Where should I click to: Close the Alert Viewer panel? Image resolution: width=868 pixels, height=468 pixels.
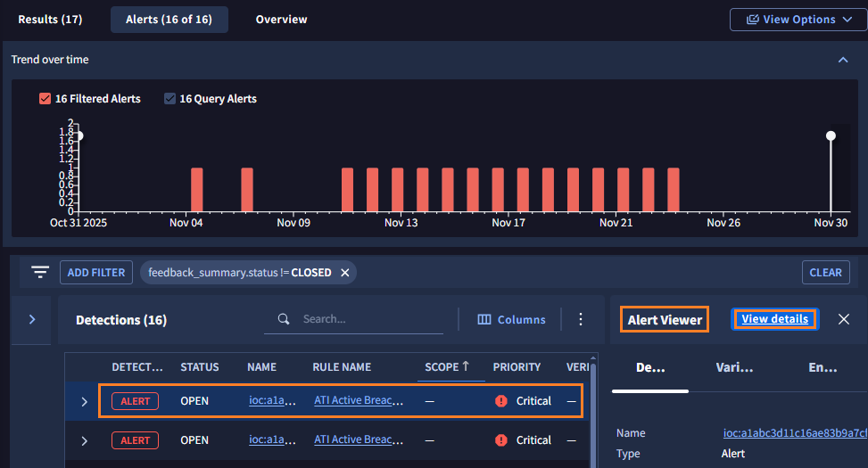[843, 319]
